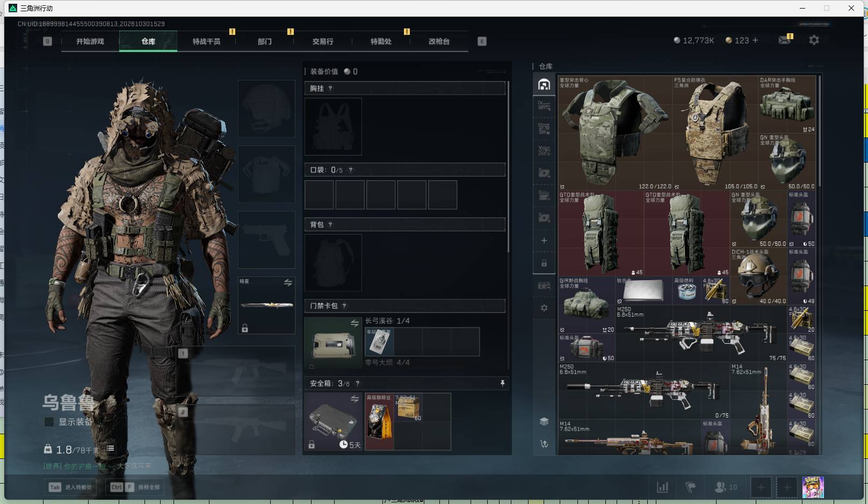Viewport: 868px width, 504px height.
Task: Click the plus next to the 123 currency
Action: pyautogui.click(x=755, y=40)
